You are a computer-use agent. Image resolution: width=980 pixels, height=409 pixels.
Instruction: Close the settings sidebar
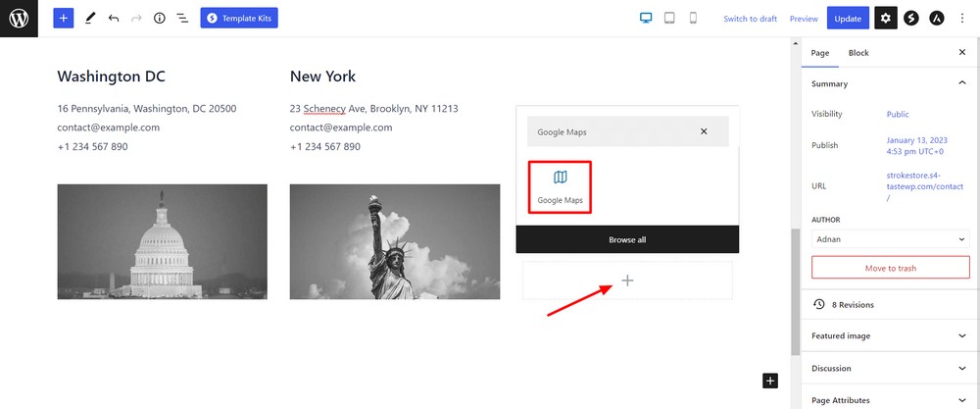[x=962, y=53]
